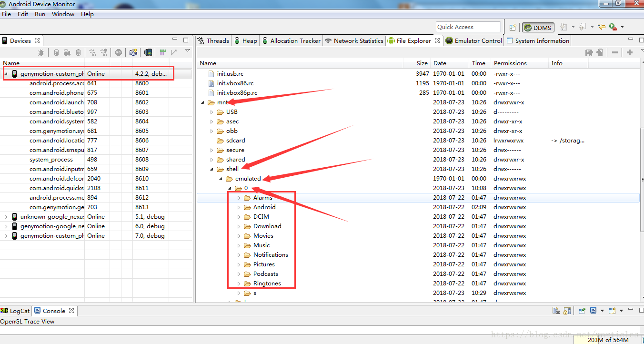Switch to the Network Statistics tab
This screenshot has height=344, width=644.
354,40
